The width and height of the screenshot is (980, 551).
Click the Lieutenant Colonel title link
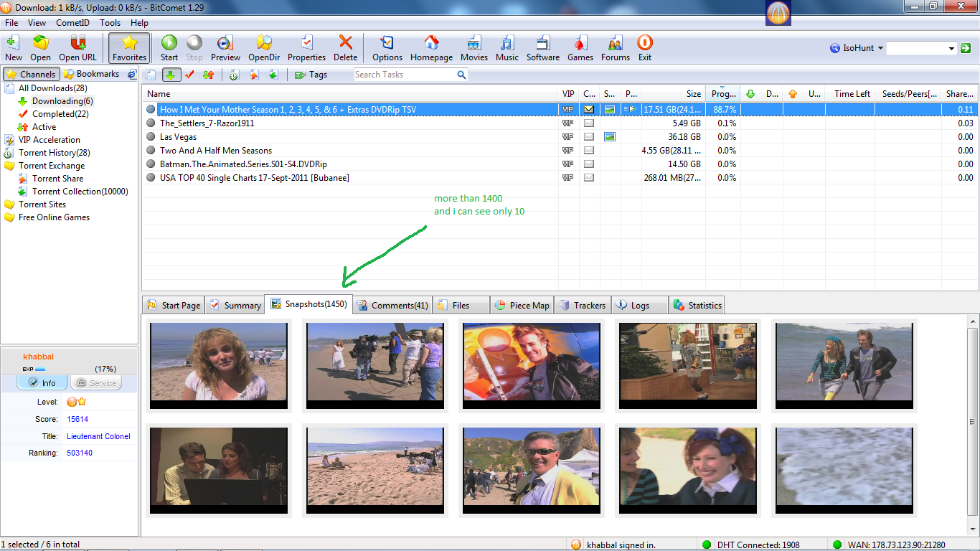click(98, 436)
